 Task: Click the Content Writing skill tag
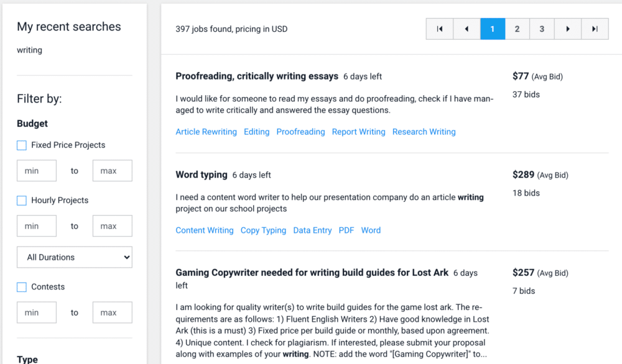pos(205,230)
